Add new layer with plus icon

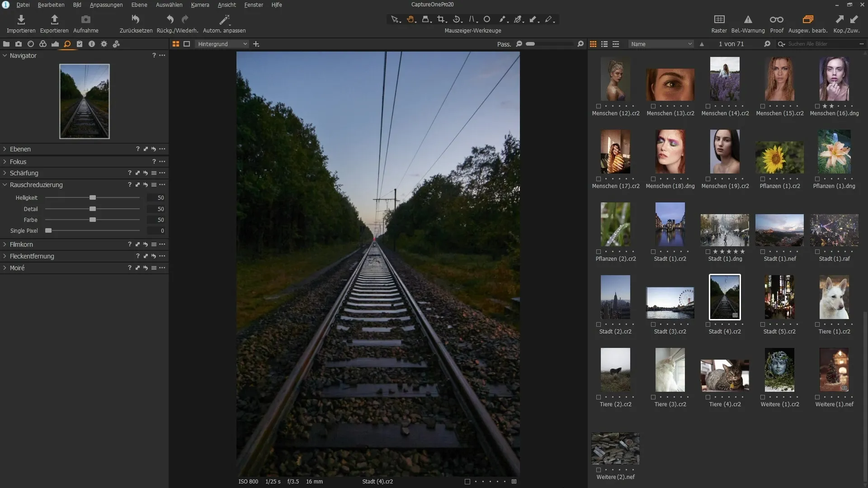pyautogui.click(x=256, y=44)
